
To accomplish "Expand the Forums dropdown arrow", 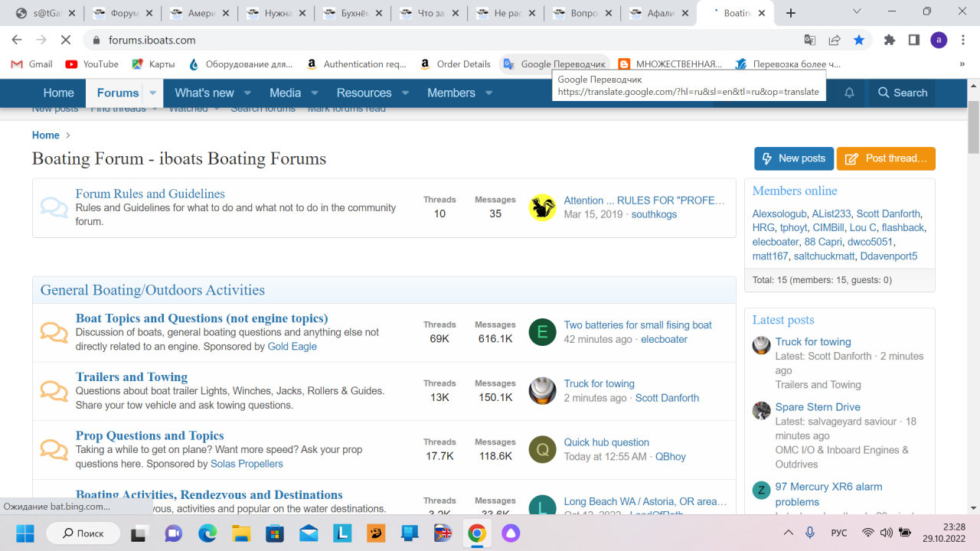I will tap(152, 93).
